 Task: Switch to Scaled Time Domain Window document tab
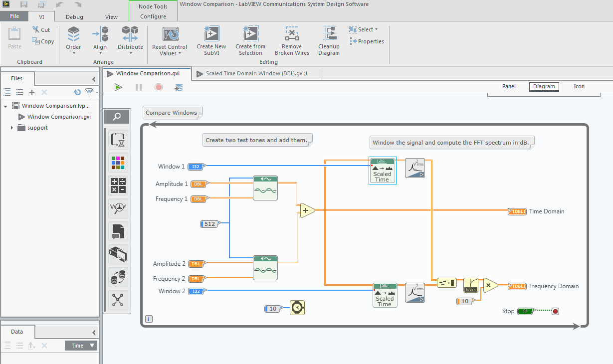tap(257, 73)
